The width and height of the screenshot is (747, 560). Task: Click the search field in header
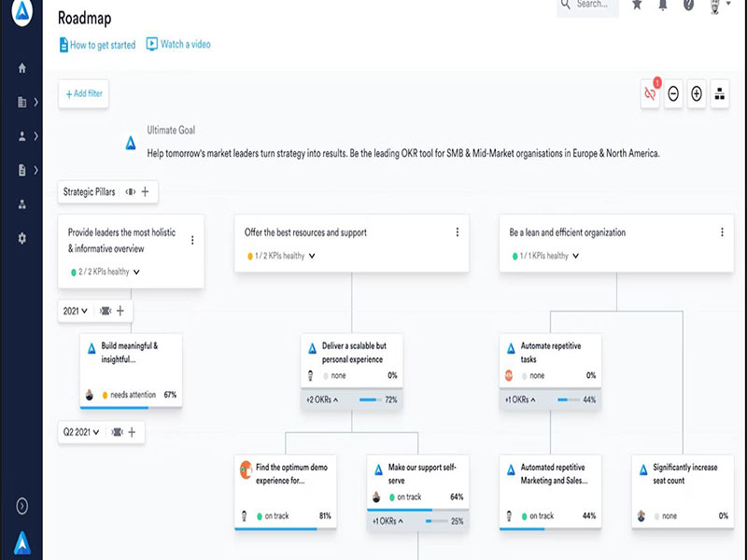(x=592, y=5)
